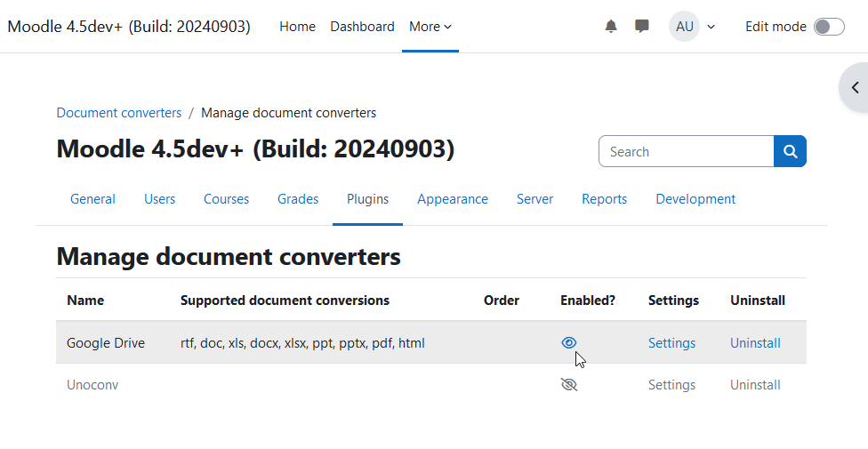Screen dimensions: 868x449
Task: Open Google Drive Settings link
Action: [x=671, y=343]
